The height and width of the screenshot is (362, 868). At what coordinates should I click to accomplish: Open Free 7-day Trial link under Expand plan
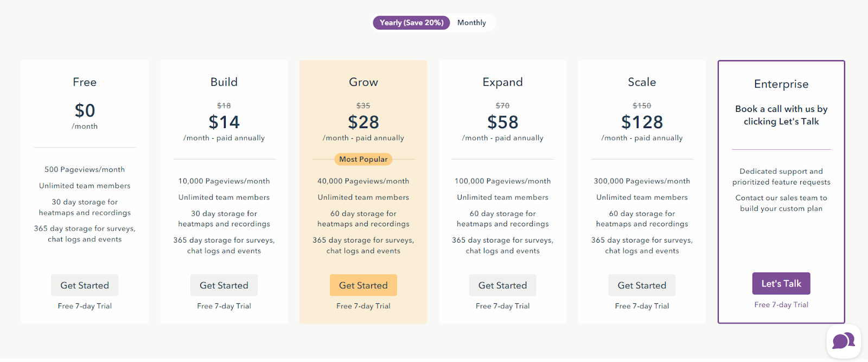pyautogui.click(x=503, y=306)
